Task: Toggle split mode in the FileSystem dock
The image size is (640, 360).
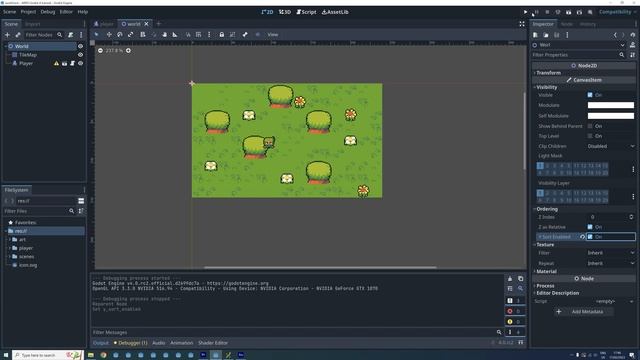Action: (x=81, y=201)
